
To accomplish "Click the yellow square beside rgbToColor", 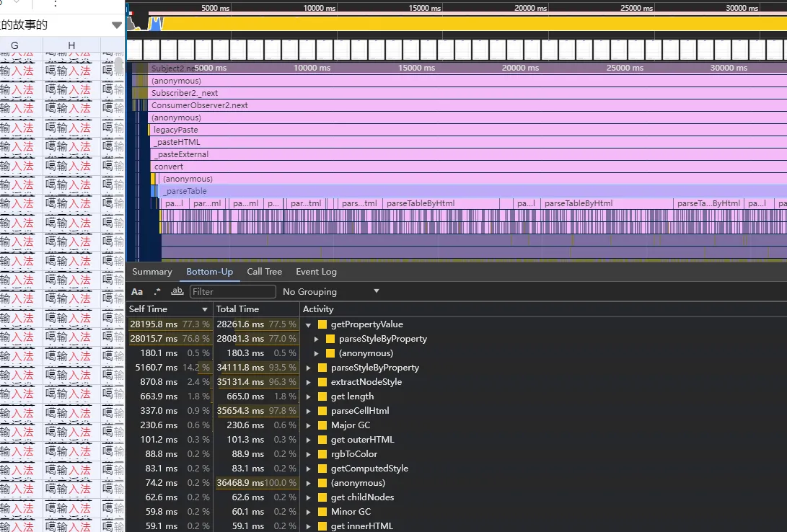I will [x=322, y=454].
